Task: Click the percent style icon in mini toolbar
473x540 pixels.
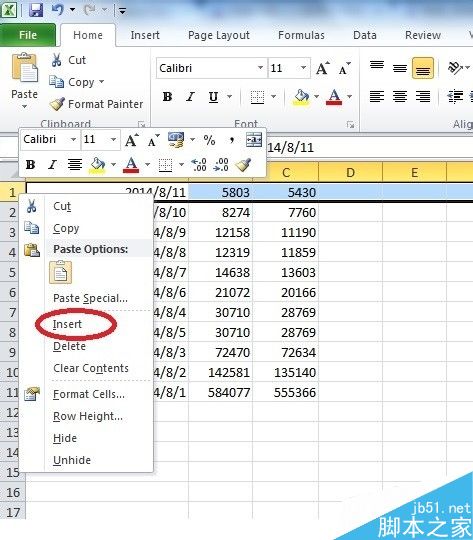Action: [209, 140]
